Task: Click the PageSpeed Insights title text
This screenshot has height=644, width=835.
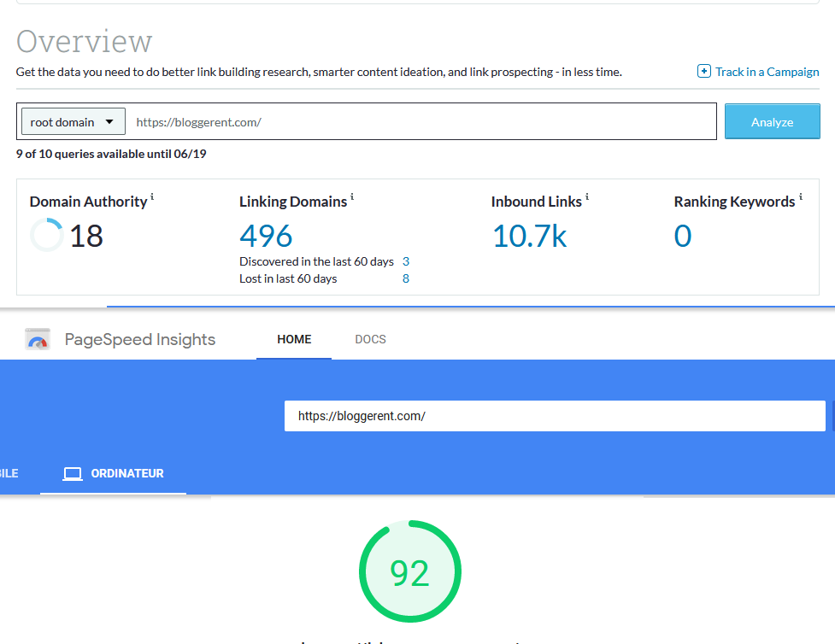Action: point(140,340)
